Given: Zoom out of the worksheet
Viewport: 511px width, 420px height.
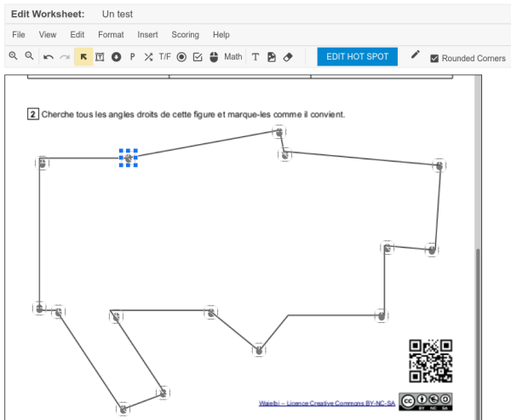Looking at the screenshot, I should pyautogui.click(x=29, y=56).
